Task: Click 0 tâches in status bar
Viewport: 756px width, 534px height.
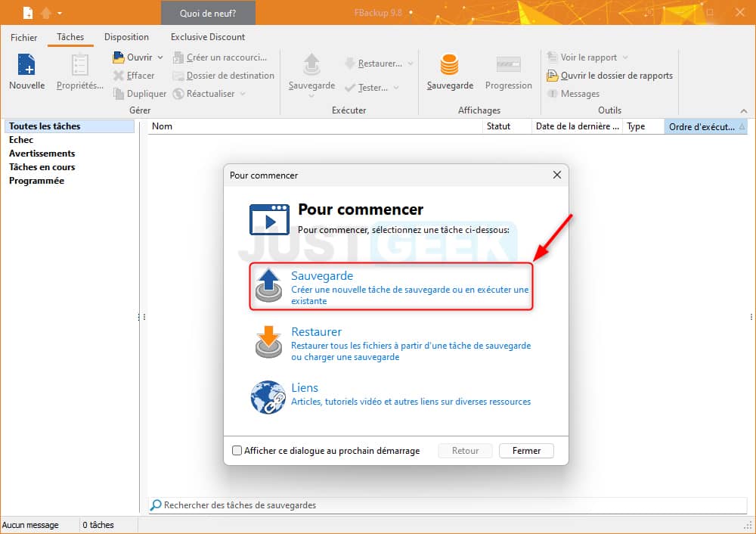Action: 98,525
